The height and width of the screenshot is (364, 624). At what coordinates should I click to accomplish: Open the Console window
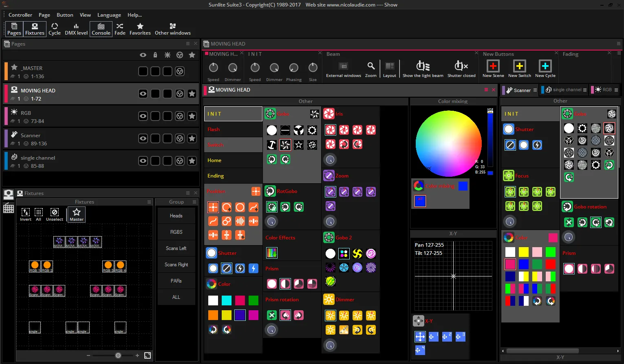(x=101, y=29)
